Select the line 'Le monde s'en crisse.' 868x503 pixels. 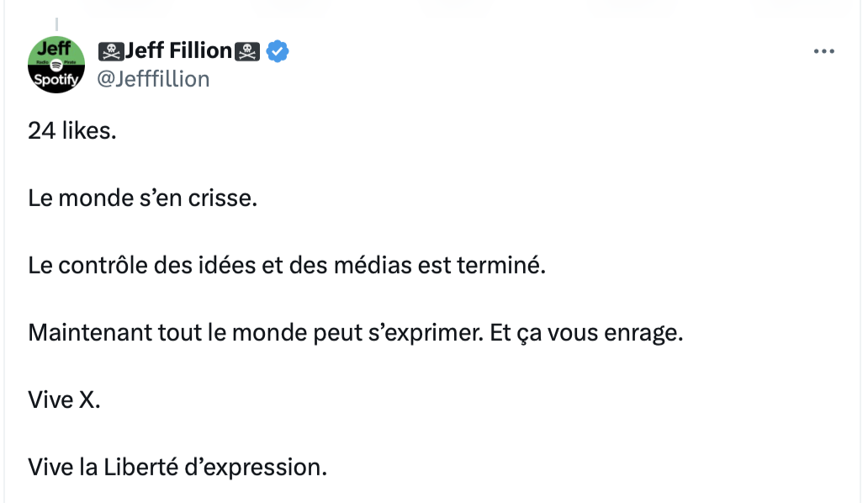tap(143, 199)
